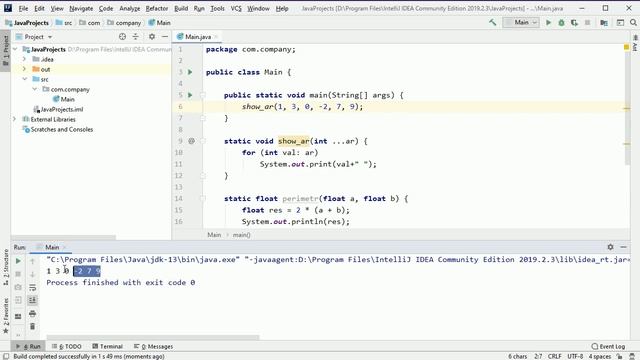Image resolution: width=640 pixels, height=360 pixels.
Task: Open the Event Log
Action: pyautogui.click(x=608, y=347)
